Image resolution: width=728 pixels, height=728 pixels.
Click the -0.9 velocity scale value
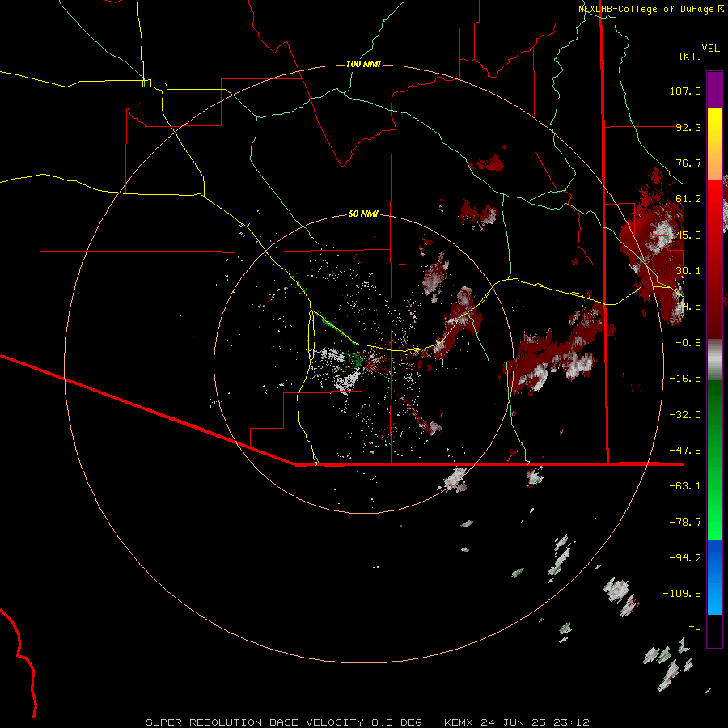[688, 343]
